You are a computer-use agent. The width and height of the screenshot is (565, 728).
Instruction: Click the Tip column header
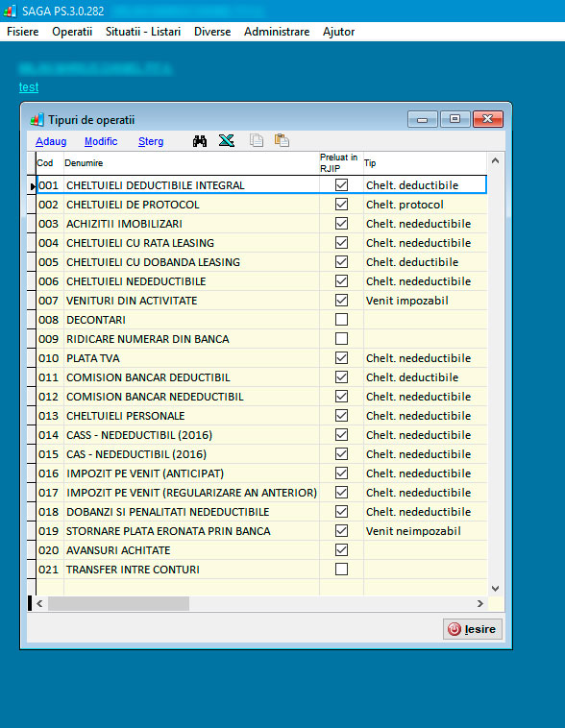tap(425, 163)
